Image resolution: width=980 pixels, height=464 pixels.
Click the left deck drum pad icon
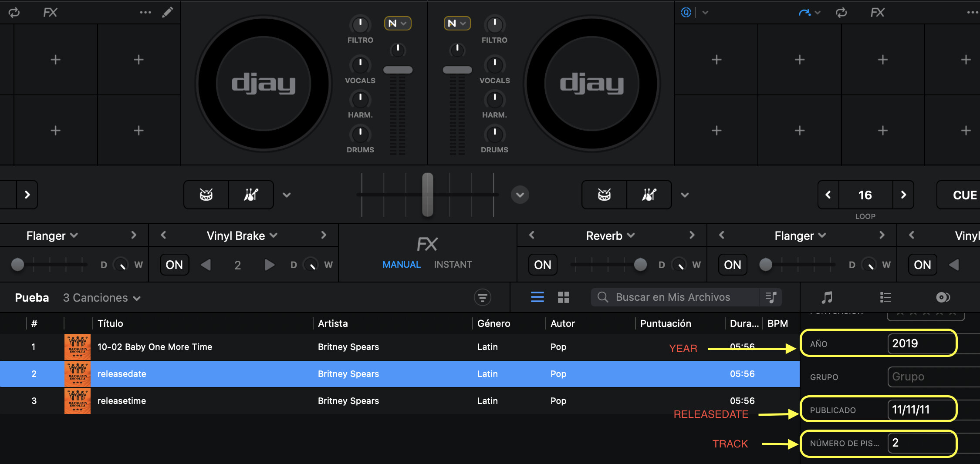206,195
